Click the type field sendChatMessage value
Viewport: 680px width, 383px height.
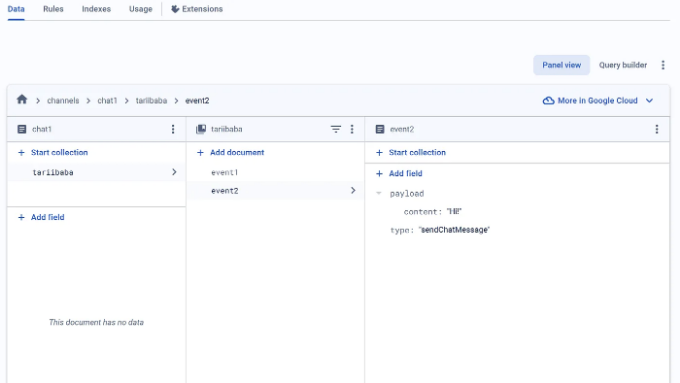pos(454,230)
